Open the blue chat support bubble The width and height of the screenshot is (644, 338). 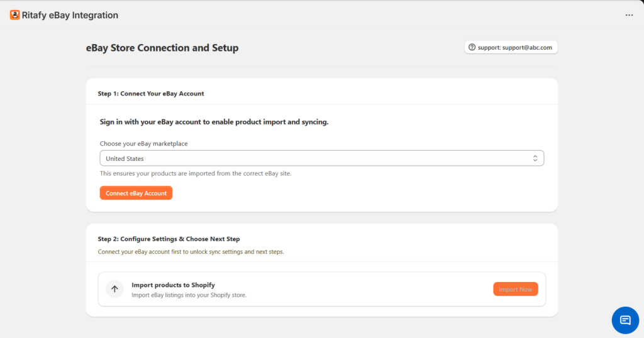[625, 320]
